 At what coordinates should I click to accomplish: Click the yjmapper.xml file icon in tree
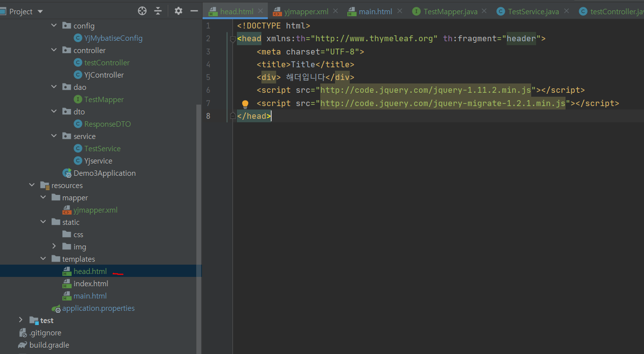(67, 210)
